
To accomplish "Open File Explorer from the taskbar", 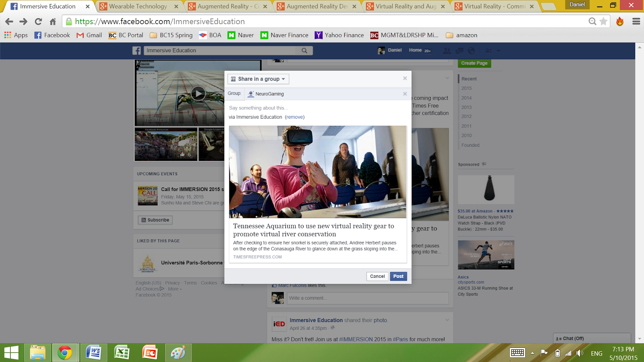I will point(37,353).
